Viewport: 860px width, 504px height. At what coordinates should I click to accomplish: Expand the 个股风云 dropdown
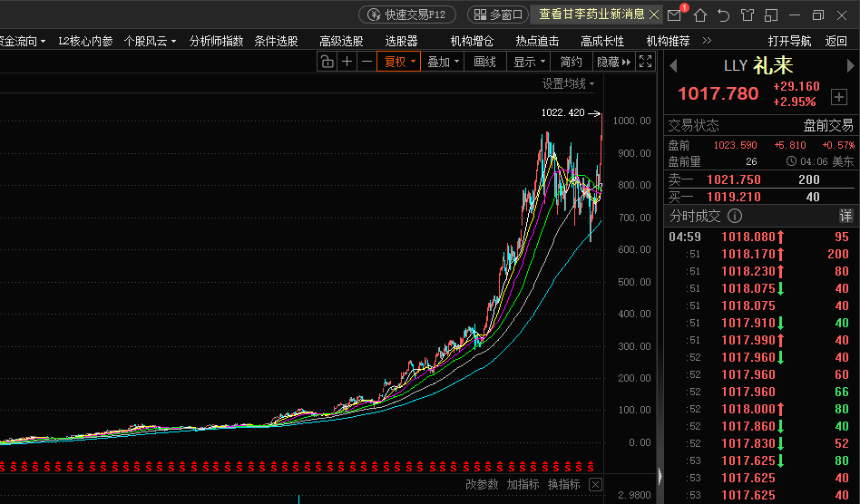click(x=150, y=41)
